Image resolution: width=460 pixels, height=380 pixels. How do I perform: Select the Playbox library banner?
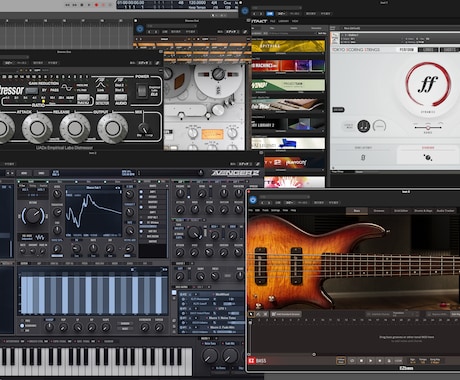pyautogui.click(x=293, y=163)
